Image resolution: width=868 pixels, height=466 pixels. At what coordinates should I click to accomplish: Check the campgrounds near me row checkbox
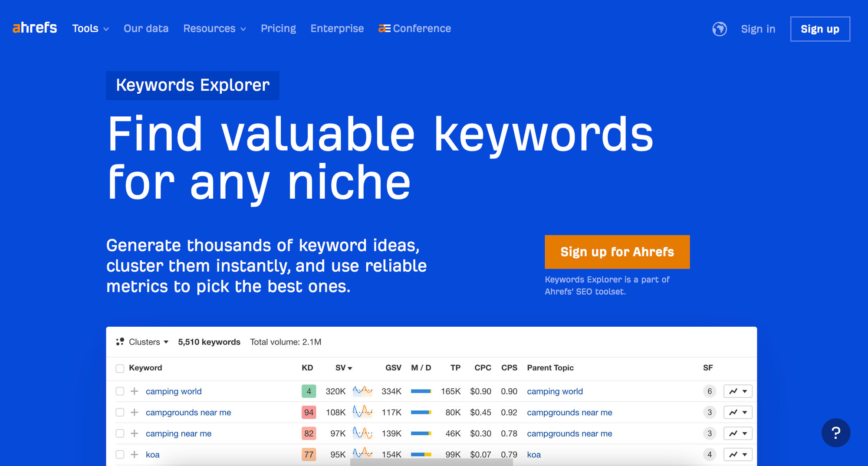[120, 412]
